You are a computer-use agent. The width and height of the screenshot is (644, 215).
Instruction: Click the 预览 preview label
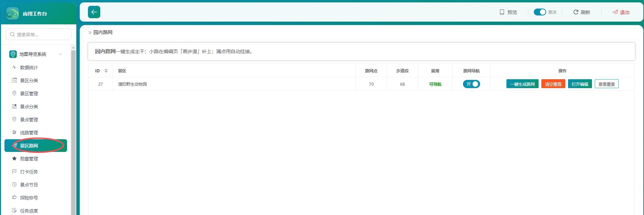click(x=512, y=12)
